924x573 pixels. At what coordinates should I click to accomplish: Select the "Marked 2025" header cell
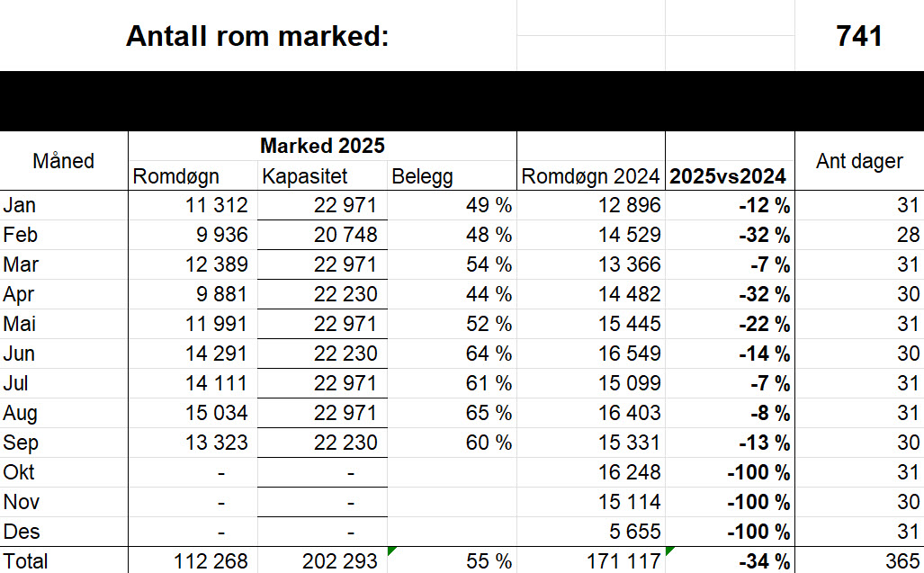[x=322, y=146]
